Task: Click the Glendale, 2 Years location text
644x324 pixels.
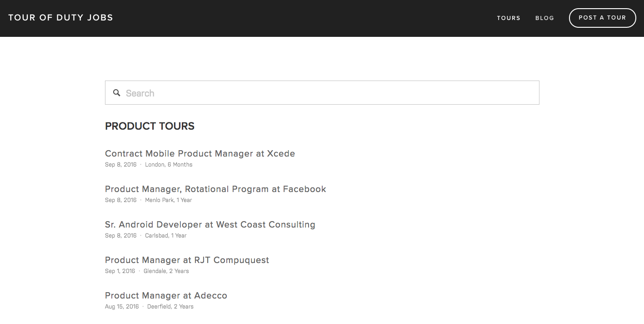Action: pyautogui.click(x=165, y=271)
